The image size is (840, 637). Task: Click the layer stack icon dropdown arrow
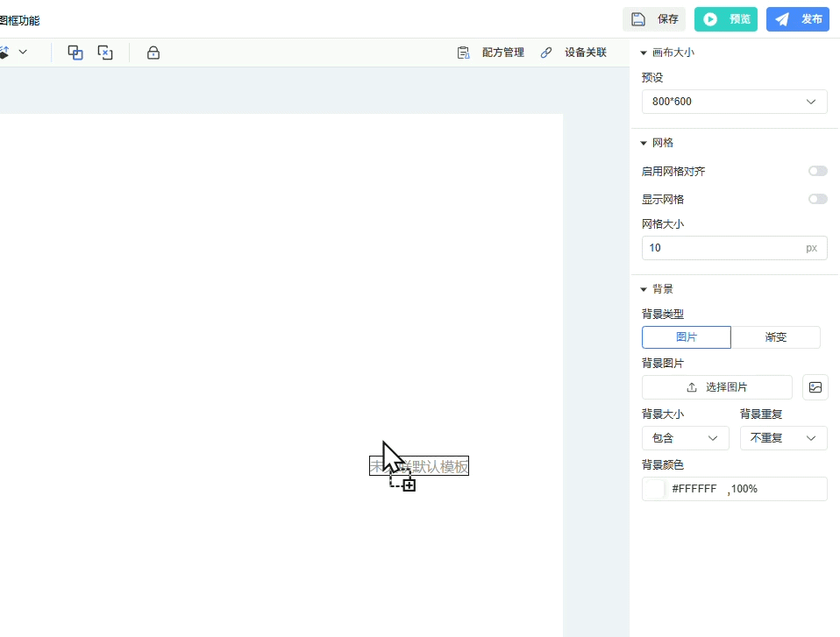(23, 53)
